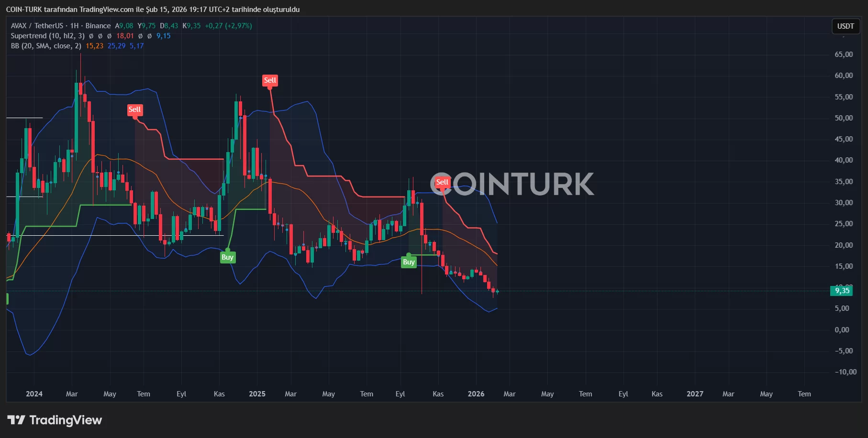This screenshot has height=438, width=868.
Task: Click the Buy marker near Kas 2024
Action: (227, 257)
